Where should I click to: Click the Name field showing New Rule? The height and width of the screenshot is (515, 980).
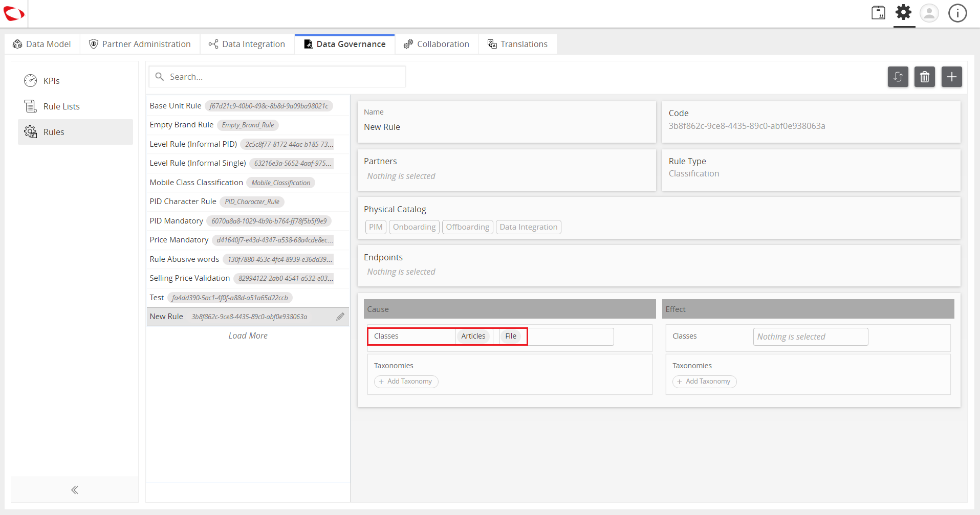(507, 122)
